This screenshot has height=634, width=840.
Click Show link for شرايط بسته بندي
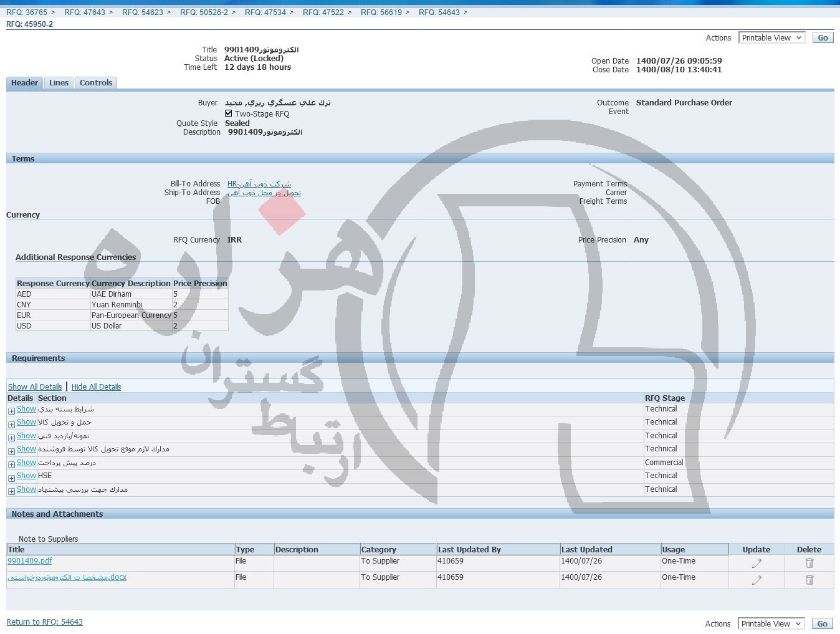(x=26, y=409)
